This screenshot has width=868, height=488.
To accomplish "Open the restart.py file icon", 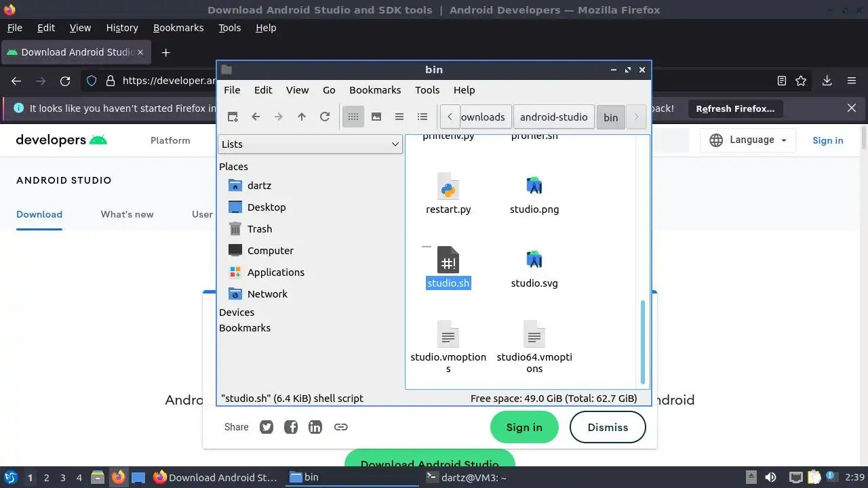I will [x=448, y=186].
